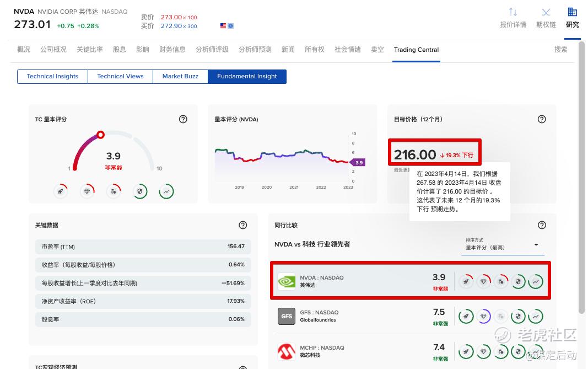Open help for TC 量本评分 card
Image resolution: width=588 pixels, height=369 pixels.
pos(183,119)
